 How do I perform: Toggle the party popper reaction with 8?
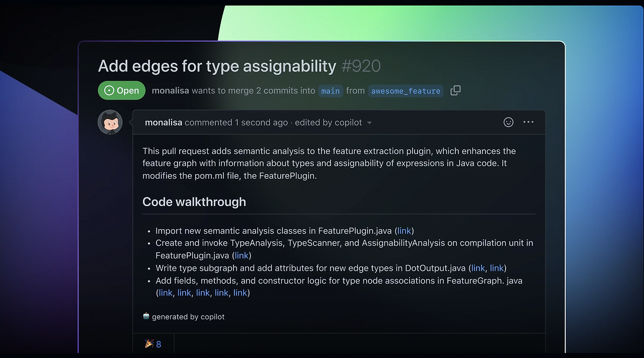153,344
